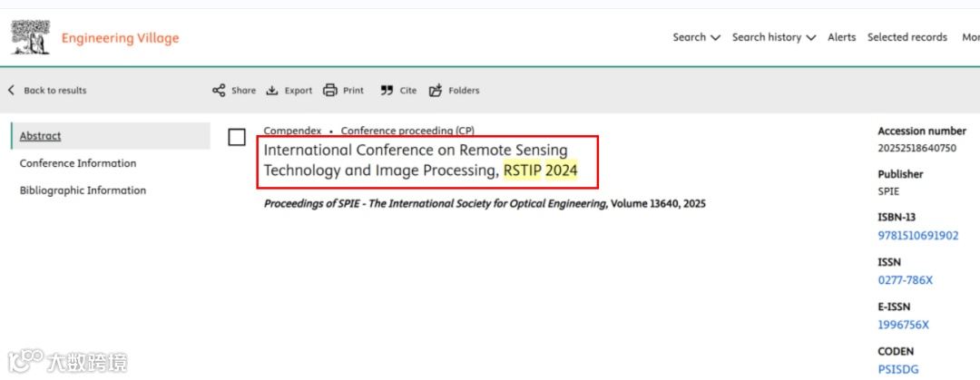The width and height of the screenshot is (980, 380).
Task: Open CODEN link PSISDG
Action: (898, 369)
